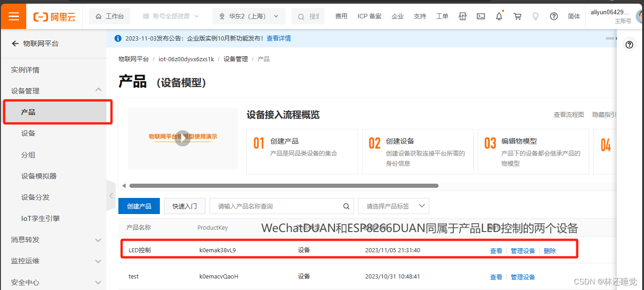The image size is (644, 290).
Task: Click 删除 for LED控制
Action: [550, 251]
